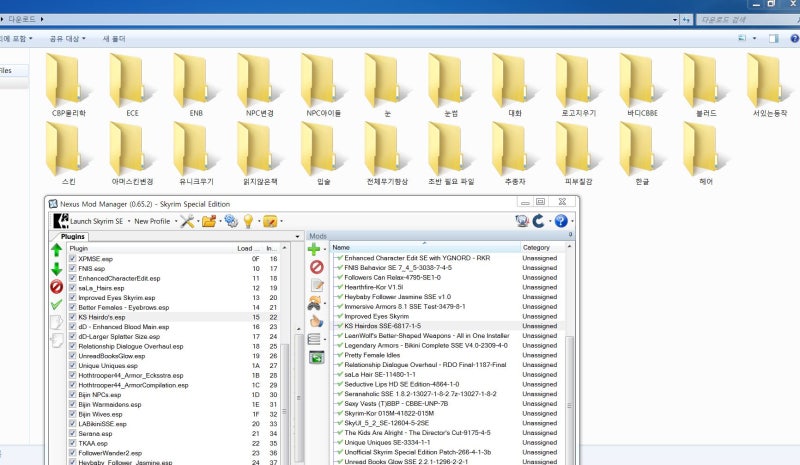800x465 pixels.
Task: Move selected plugin up with green arrow
Action: pos(57,250)
